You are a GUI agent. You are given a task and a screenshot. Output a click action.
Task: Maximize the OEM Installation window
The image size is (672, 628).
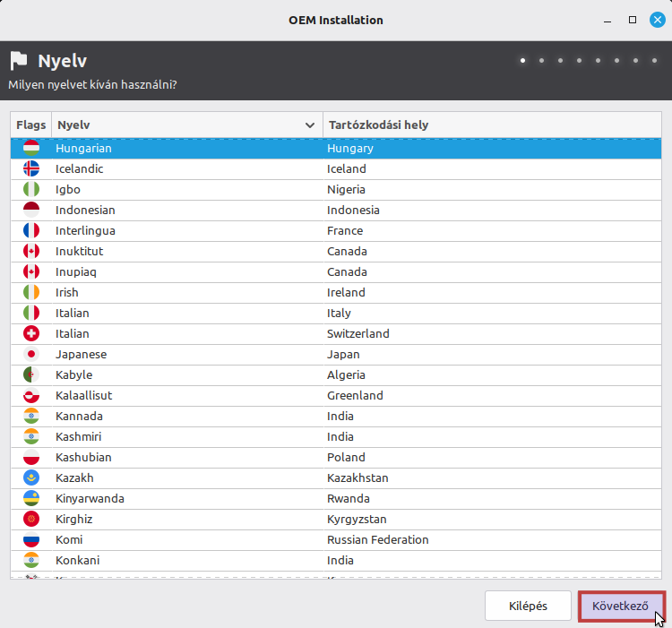pyautogui.click(x=633, y=20)
